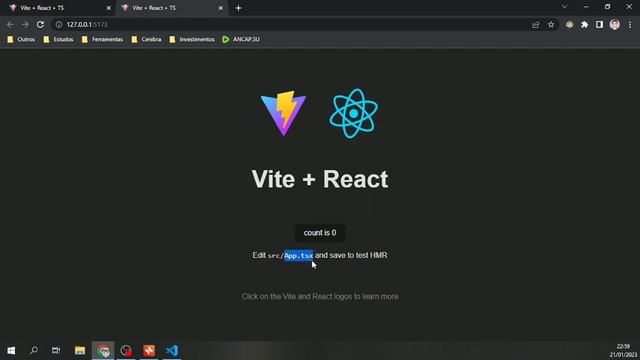
Task: Open the tab search dropdown chevron
Action: pos(564,7)
